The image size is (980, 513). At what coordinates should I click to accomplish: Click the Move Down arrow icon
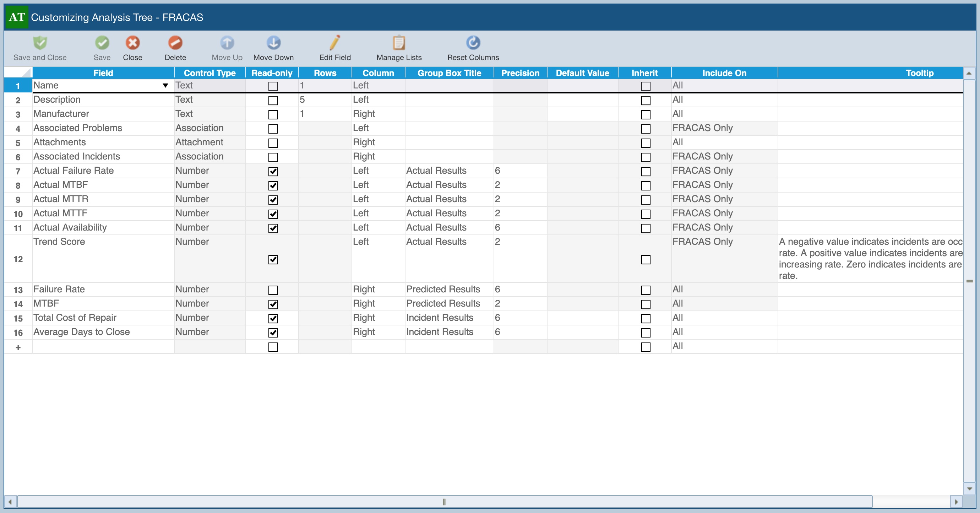pos(273,43)
